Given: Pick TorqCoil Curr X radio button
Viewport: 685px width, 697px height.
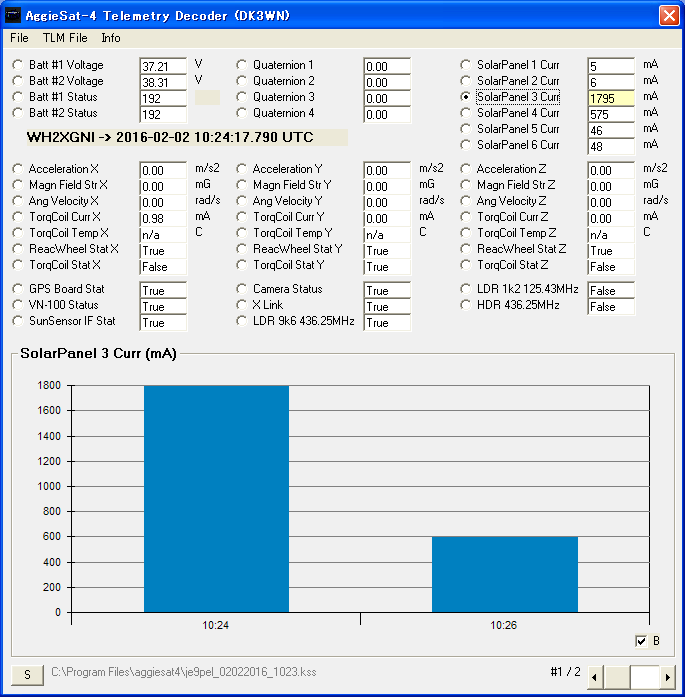Looking at the screenshot, I should [x=18, y=217].
